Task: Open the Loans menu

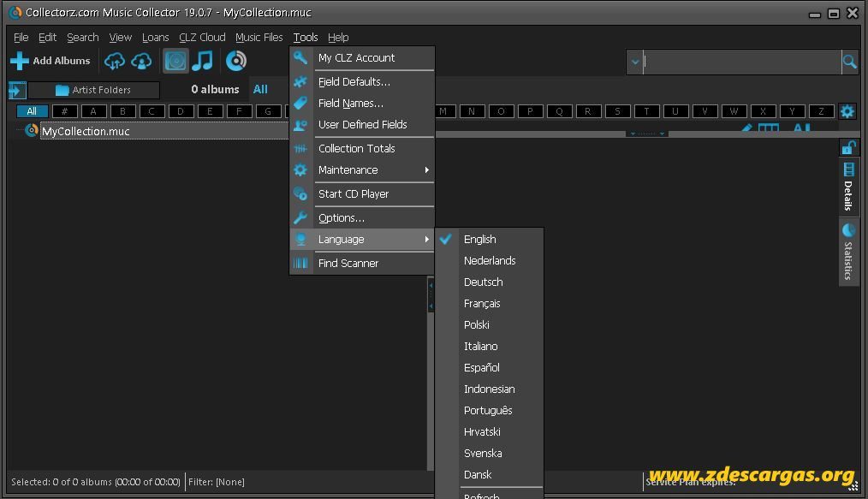Action: coord(155,37)
